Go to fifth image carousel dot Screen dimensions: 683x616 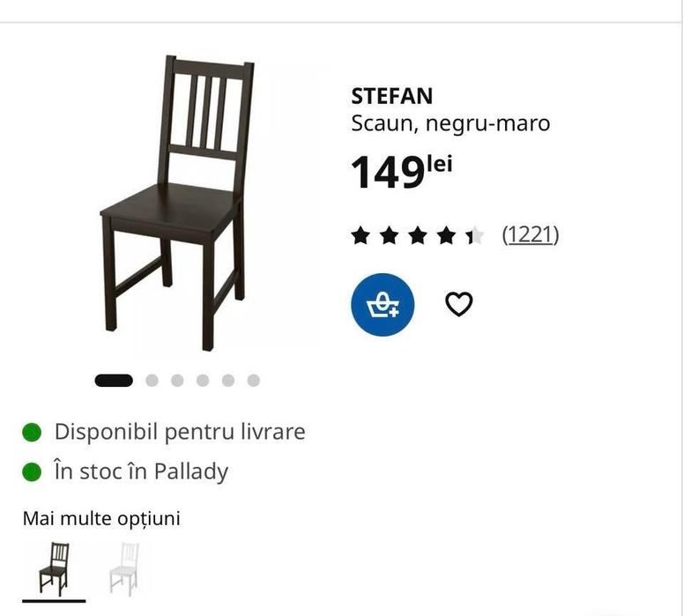tap(228, 381)
